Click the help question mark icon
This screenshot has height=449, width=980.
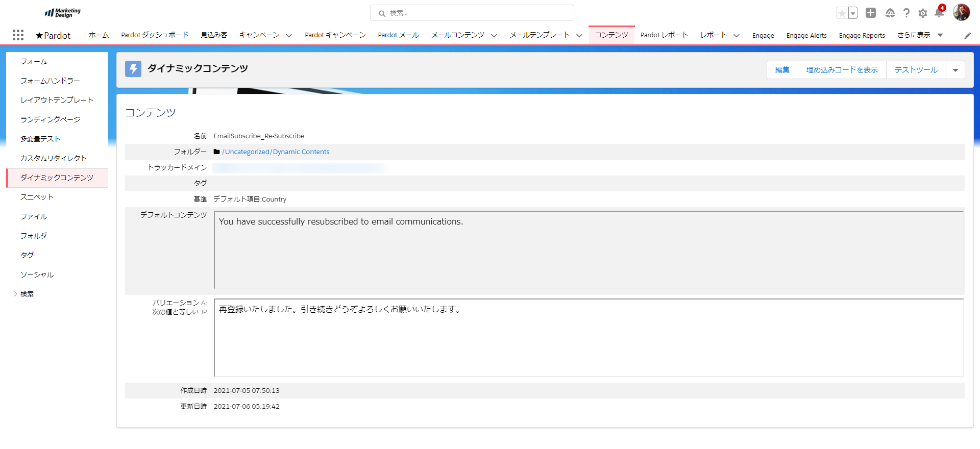pyautogui.click(x=906, y=13)
